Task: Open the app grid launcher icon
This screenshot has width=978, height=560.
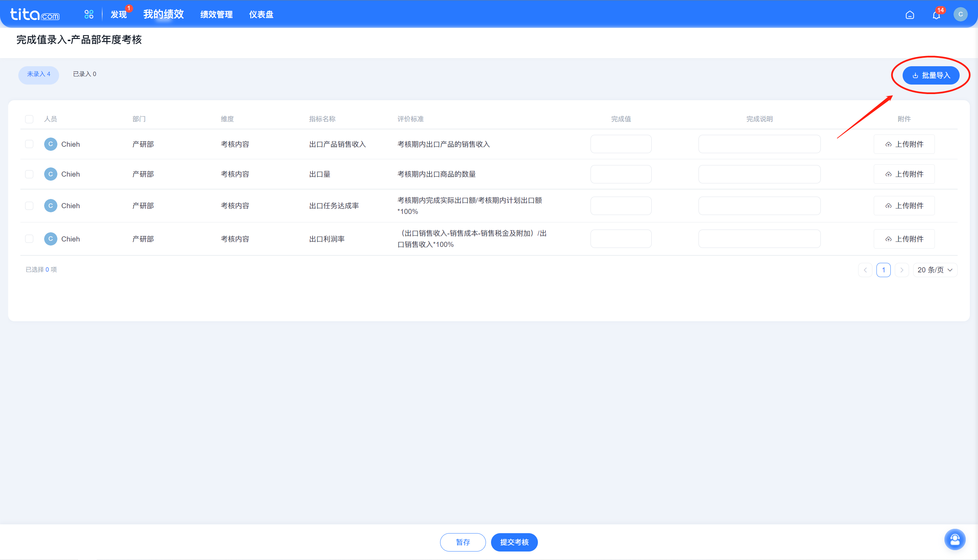Action: [x=89, y=14]
